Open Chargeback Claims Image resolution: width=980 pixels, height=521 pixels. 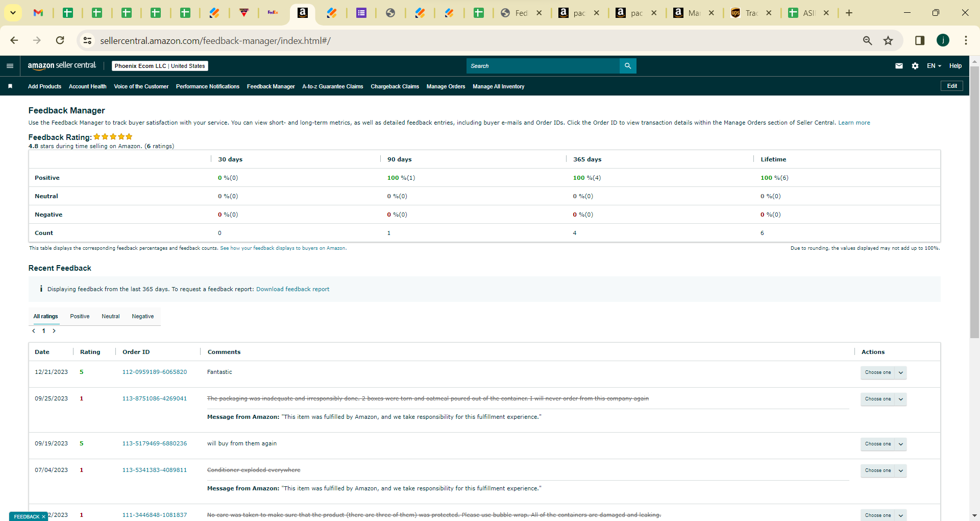click(395, 86)
